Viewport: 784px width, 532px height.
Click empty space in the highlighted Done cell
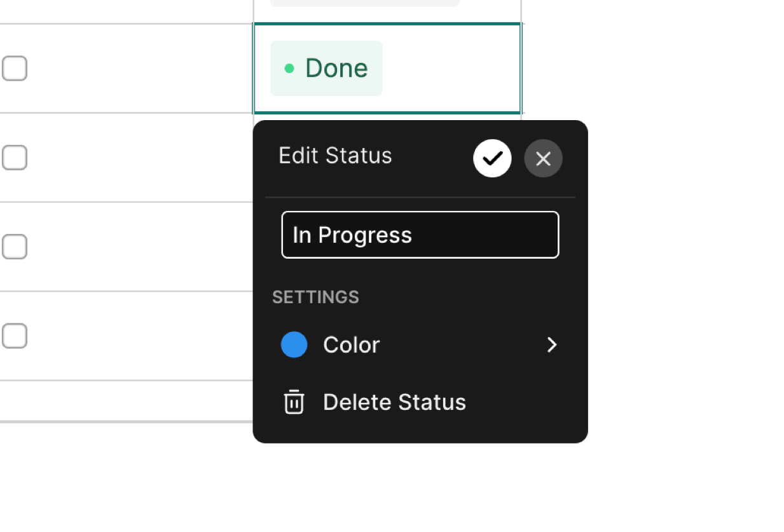click(451, 68)
